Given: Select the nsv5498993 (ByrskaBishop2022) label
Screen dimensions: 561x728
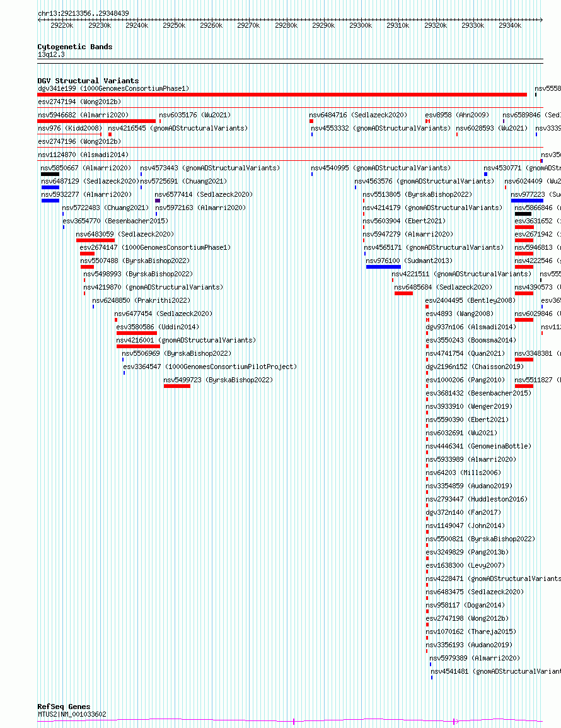Looking at the screenshot, I should 138,274.
